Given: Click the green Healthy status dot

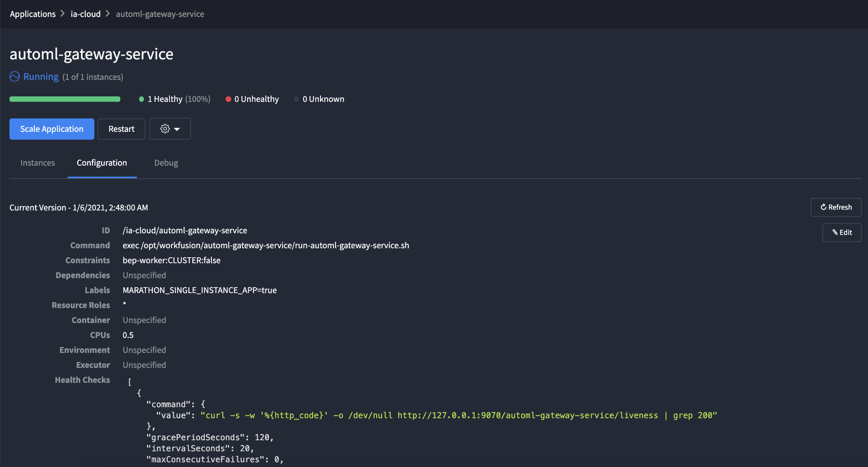Looking at the screenshot, I should [142, 99].
